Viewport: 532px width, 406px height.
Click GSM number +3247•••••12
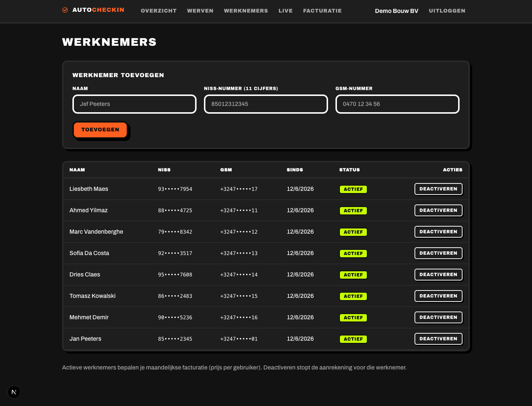[239, 232]
